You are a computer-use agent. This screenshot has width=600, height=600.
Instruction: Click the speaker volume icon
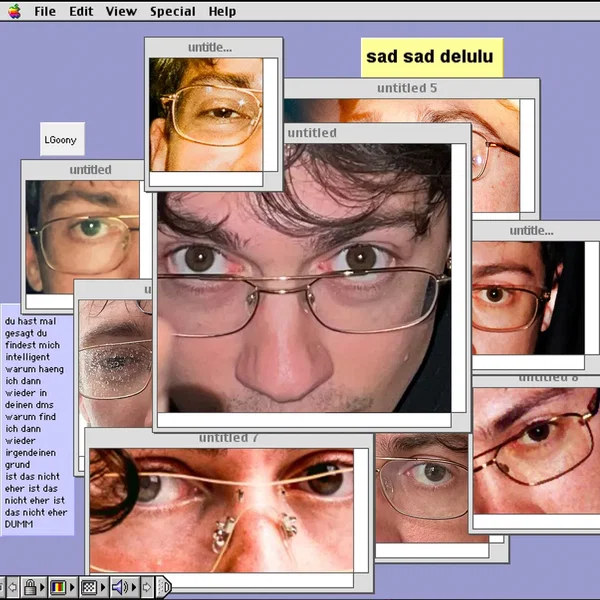tap(119, 587)
